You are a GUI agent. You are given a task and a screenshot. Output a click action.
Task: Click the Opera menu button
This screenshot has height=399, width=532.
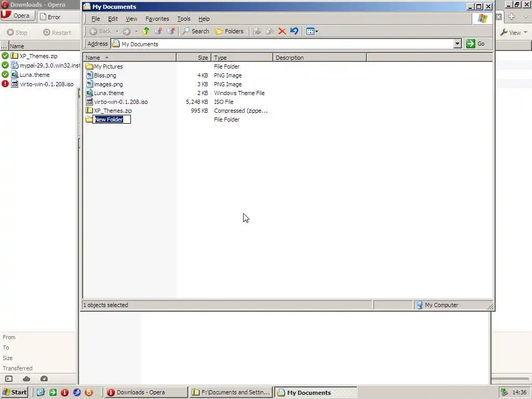(x=18, y=16)
